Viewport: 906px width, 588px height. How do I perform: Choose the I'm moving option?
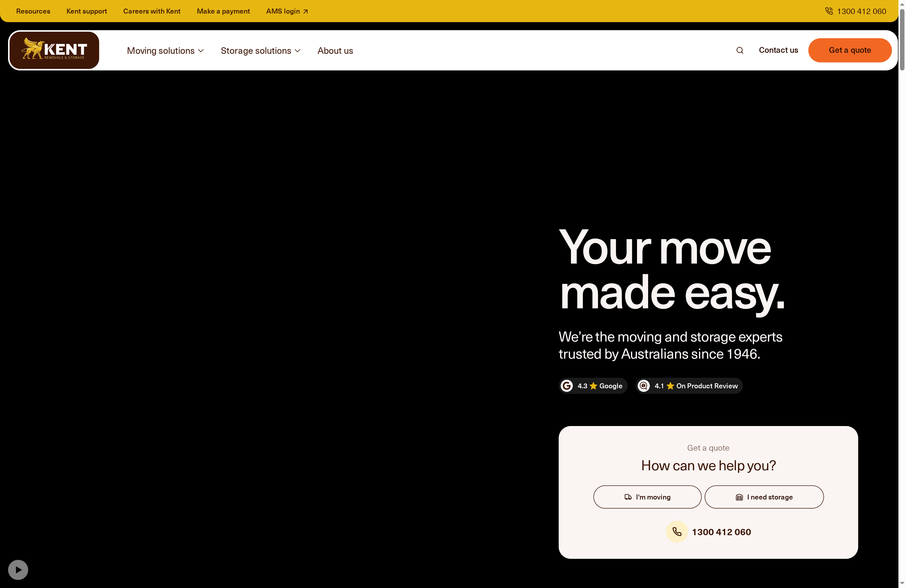647,497
